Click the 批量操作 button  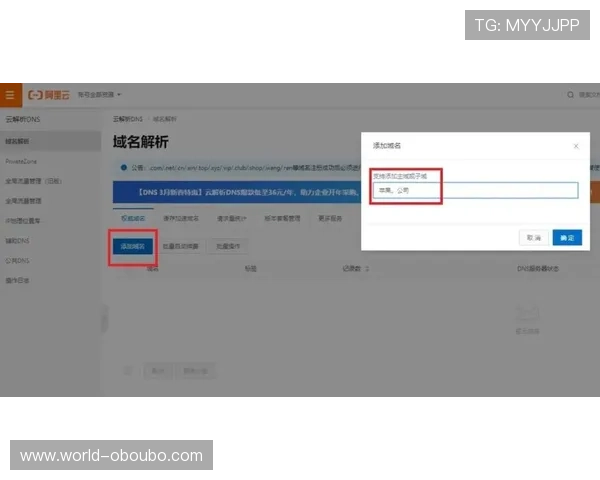point(228,246)
